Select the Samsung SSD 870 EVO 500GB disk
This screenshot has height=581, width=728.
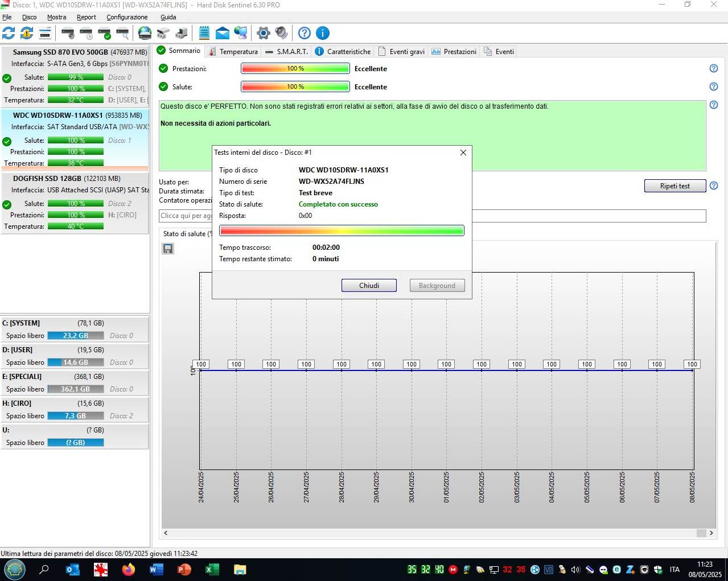(75, 76)
